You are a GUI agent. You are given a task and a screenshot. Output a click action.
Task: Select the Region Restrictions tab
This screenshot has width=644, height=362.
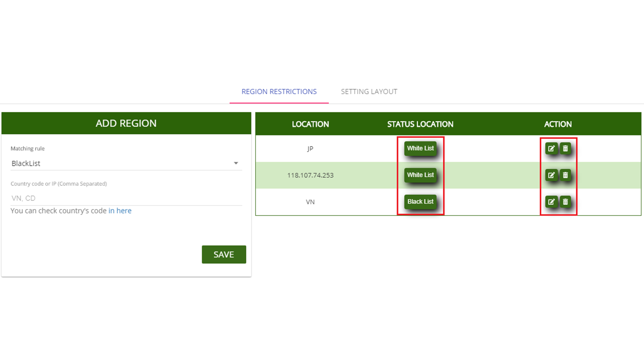(x=279, y=92)
